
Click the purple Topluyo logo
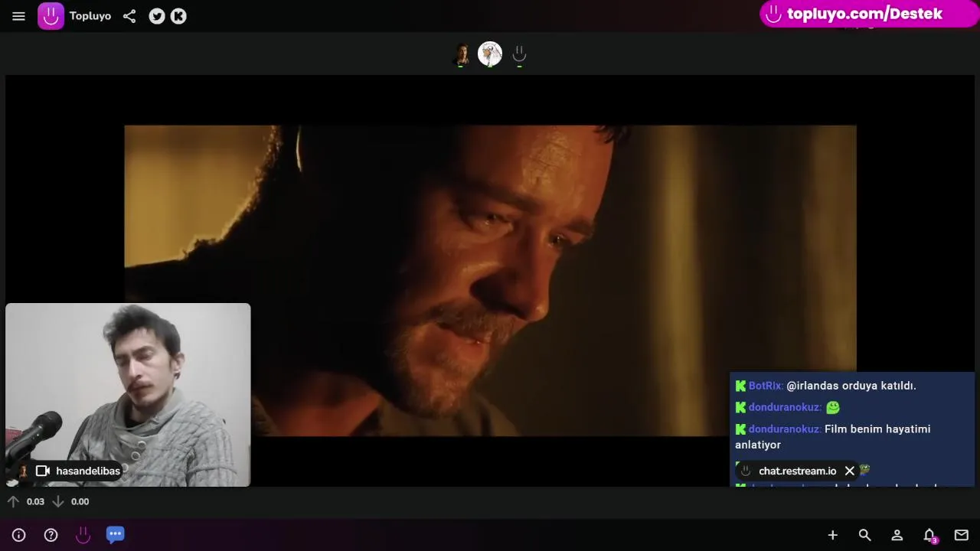pyautogui.click(x=51, y=16)
